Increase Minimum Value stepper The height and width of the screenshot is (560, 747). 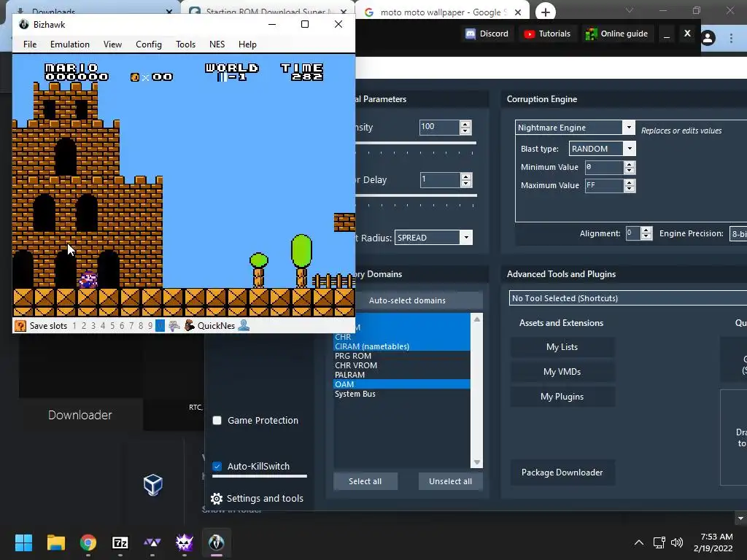point(630,164)
